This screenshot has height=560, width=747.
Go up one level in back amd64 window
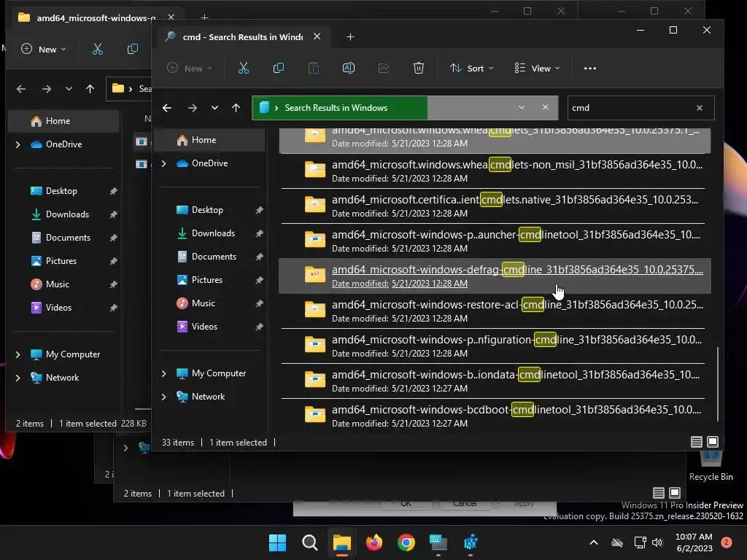point(90,88)
